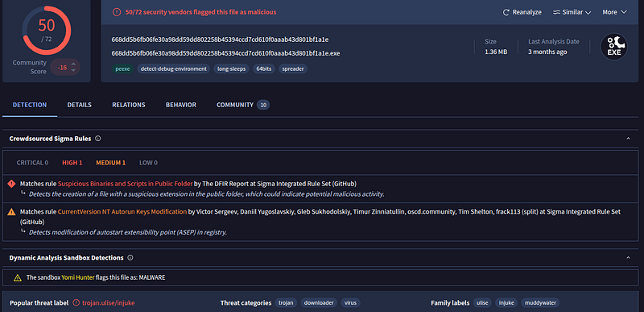Viewport: 644px width, 312px height.
Task: Click the spreader tag
Action: pos(293,69)
